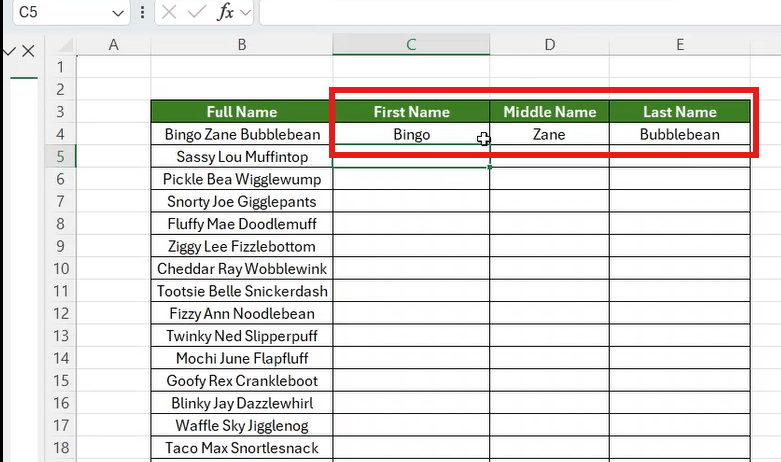Click the three-dot handle beside the Name Box
Viewport: 781px width, 462px height.
click(x=142, y=12)
